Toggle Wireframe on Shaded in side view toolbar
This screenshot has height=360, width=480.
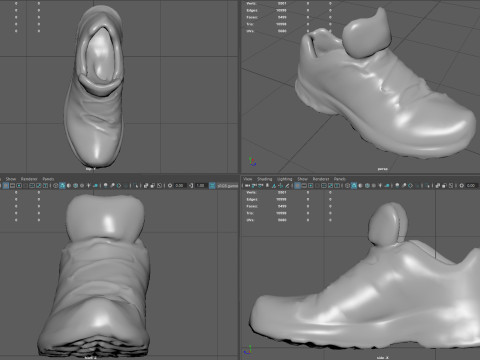pyautogui.click(x=367, y=185)
